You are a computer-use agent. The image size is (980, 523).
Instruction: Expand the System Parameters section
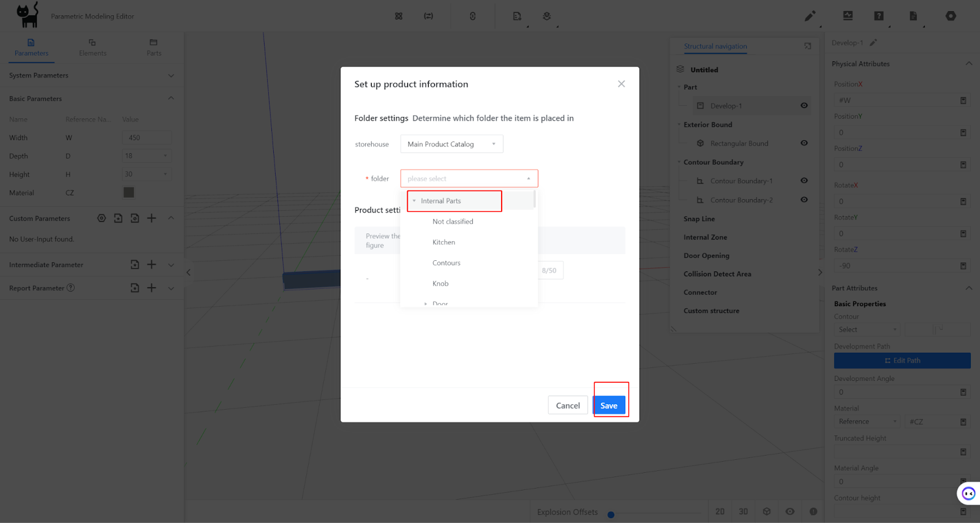(x=171, y=75)
